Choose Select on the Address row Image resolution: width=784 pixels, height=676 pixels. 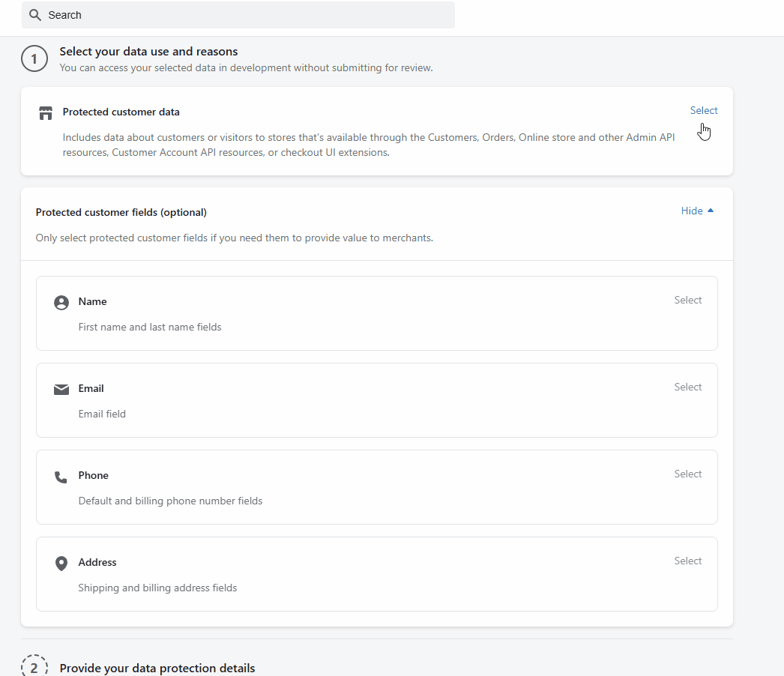[x=687, y=561]
